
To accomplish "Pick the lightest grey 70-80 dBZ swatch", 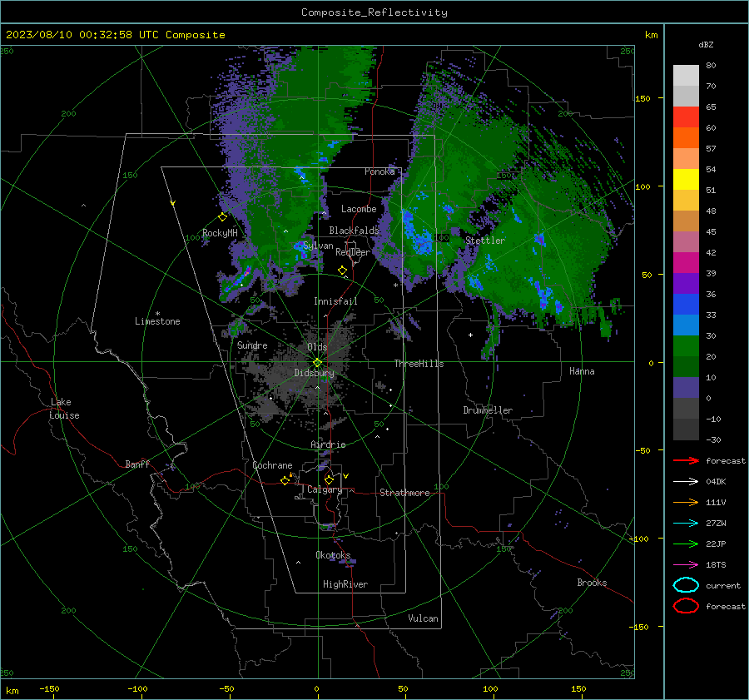I will click(x=686, y=76).
